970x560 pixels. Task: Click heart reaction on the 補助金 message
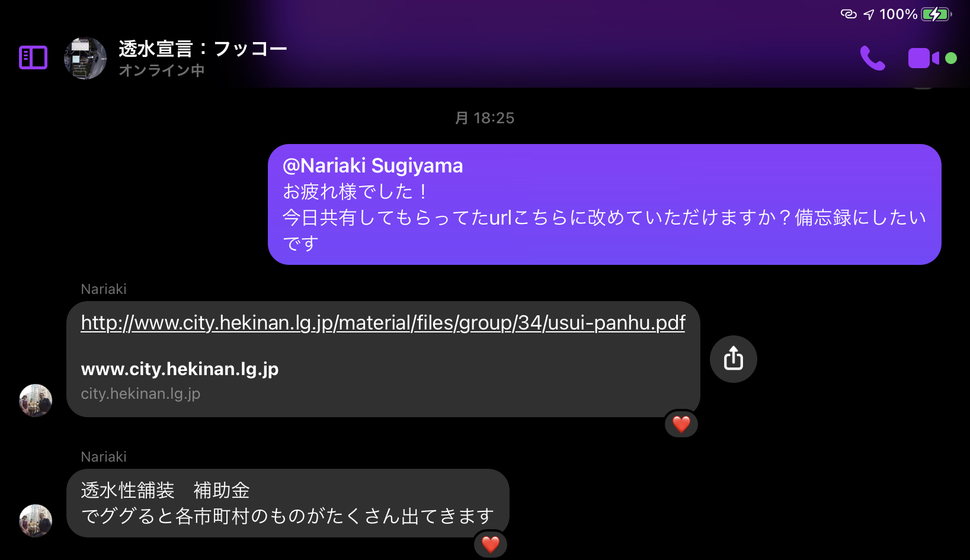(x=491, y=544)
